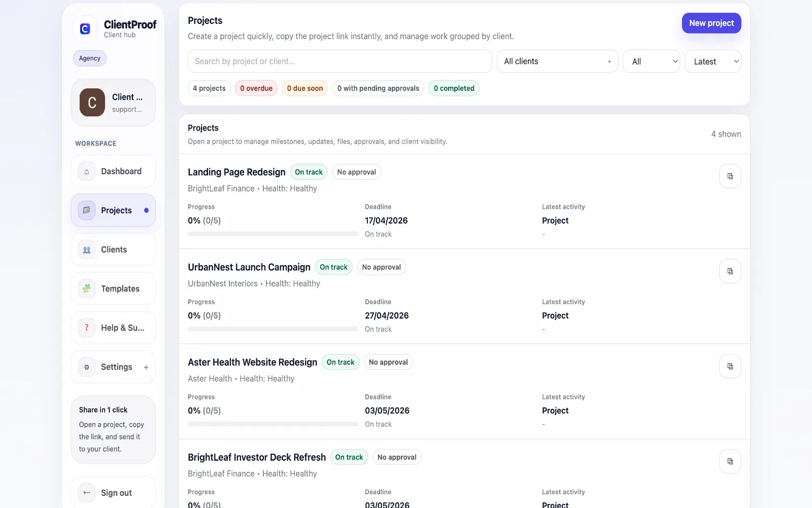Screen dimensions: 812x508
Task: Click the Sign out arrow icon
Action: [87, 493]
